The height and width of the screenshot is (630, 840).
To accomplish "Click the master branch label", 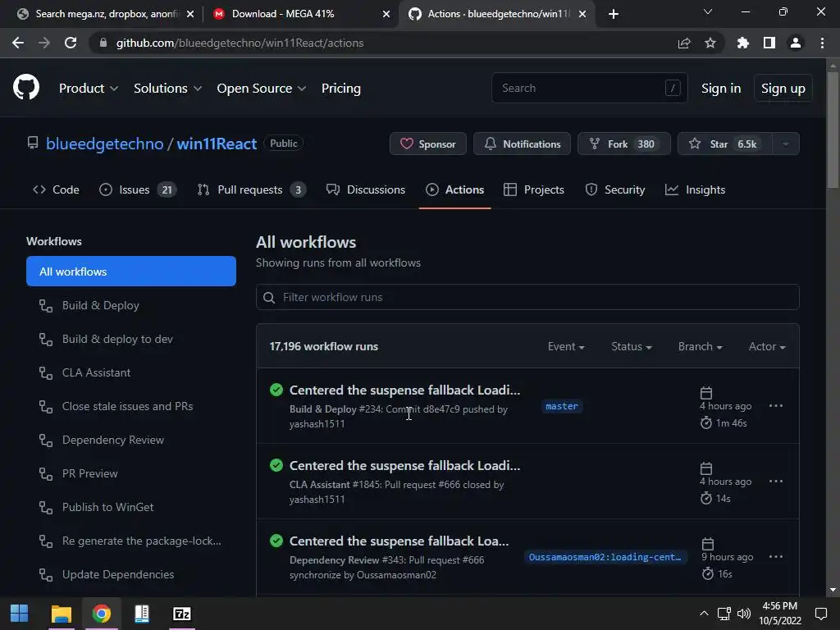I will pos(562,406).
